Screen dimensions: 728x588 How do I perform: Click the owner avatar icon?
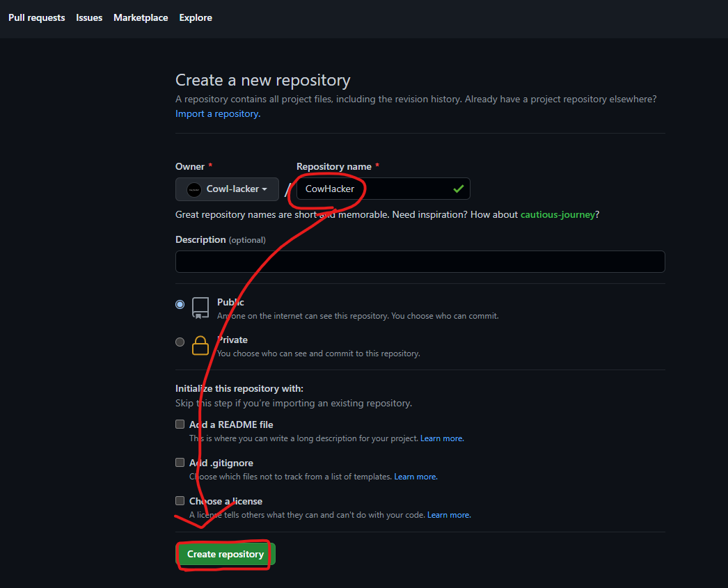click(x=193, y=189)
